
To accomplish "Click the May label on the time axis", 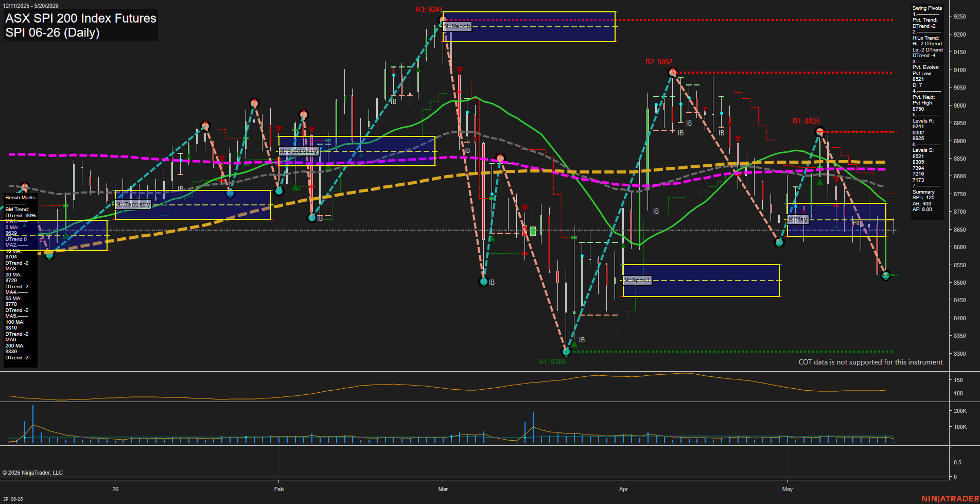I will [787, 489].
